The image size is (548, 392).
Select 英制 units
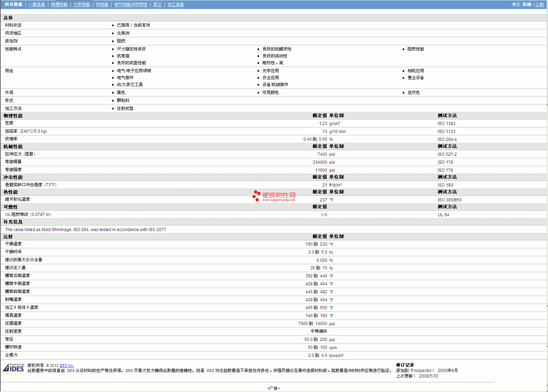point(527,4)
